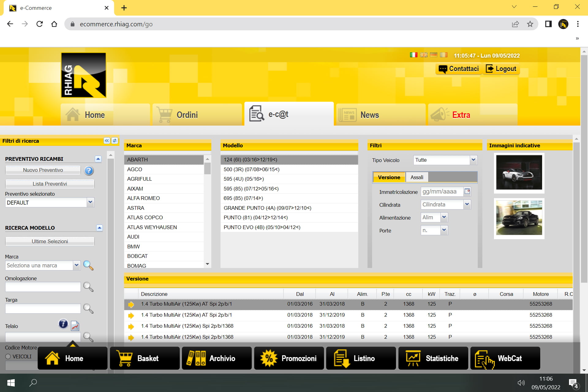Open Listino from the bottom bar
Viewport: 588px width, 392px height.
361,358
